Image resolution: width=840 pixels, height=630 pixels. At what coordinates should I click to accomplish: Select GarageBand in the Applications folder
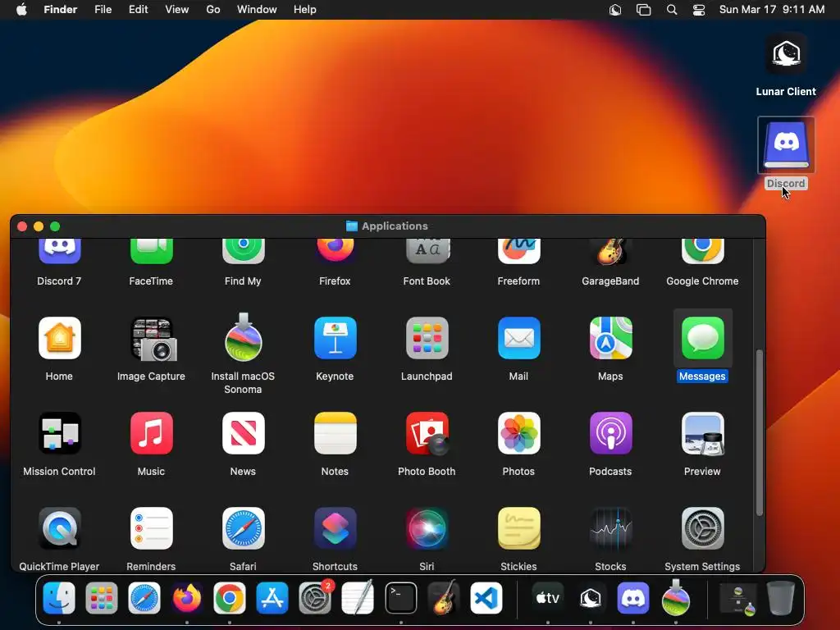tap(610, 253)
